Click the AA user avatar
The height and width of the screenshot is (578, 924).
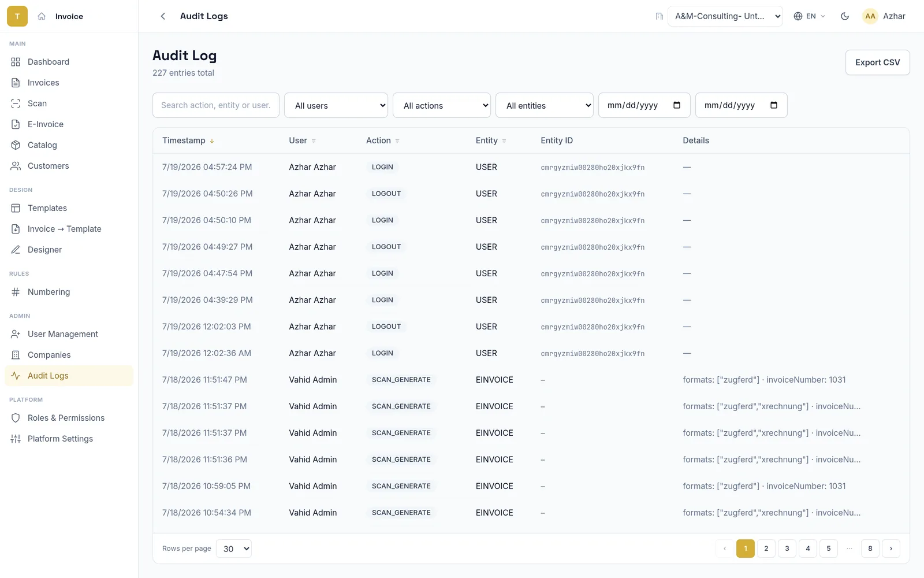coord(870,16)
